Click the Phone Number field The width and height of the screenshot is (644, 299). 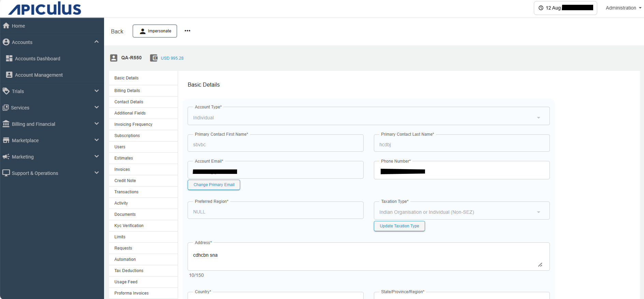click(462, 170)
